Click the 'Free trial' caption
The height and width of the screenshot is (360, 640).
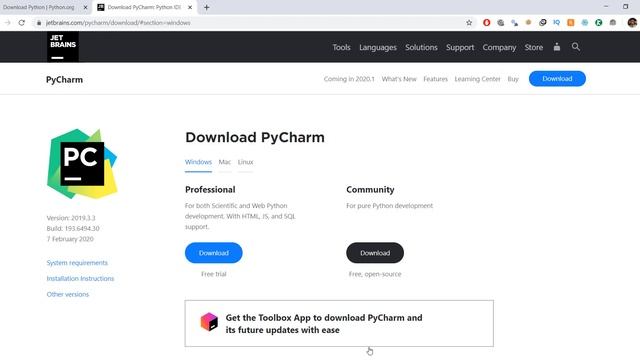tap(213, 274)
